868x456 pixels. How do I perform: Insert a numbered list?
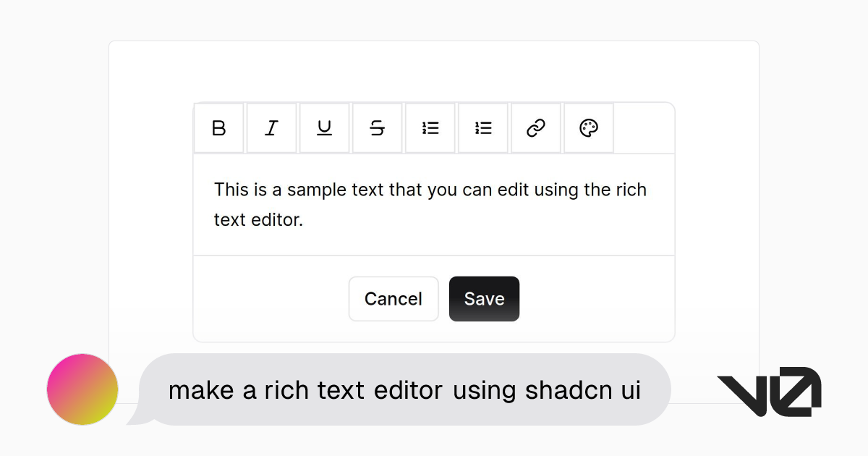tap(482, 127)
